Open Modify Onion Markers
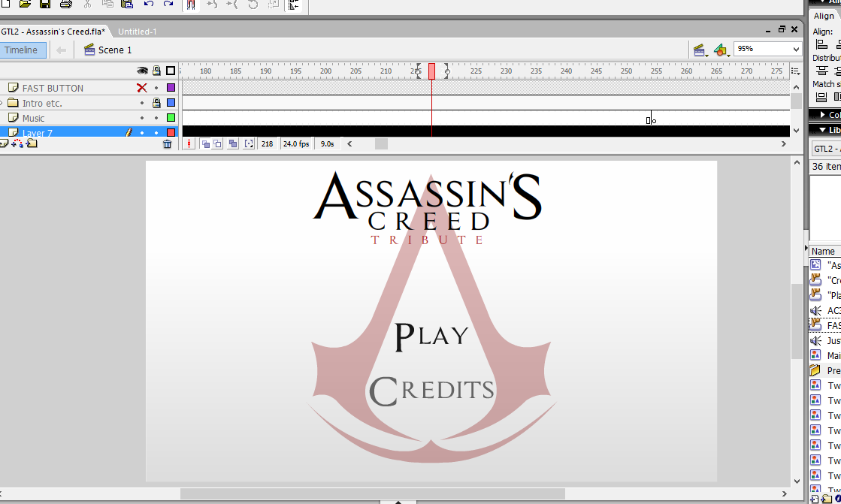The height and width of the screenshot is (504, 841). pyautogui.click(x=249, y=143)
